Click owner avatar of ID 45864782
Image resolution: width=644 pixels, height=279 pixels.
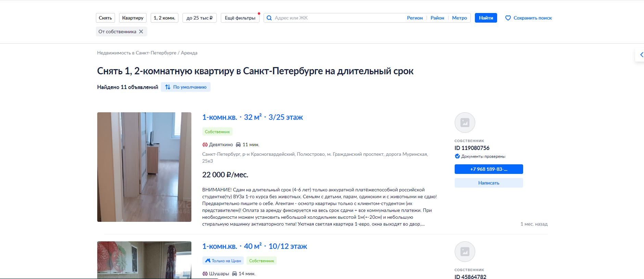click(465, 252)
